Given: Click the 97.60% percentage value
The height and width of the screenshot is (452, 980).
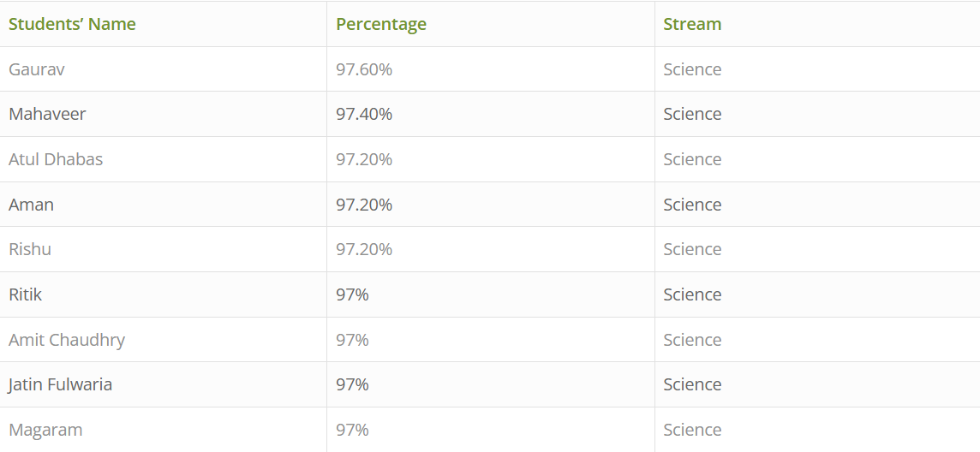Looking at the screenshot, I should [x=364, y=69].
